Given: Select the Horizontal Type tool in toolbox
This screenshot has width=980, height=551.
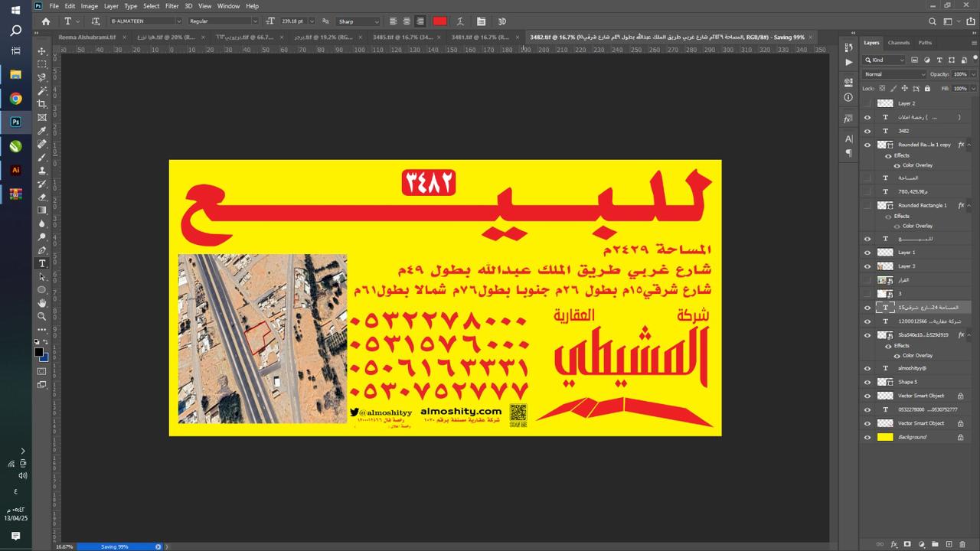Looking at the screenshot, I should pyautogui.click(x=42, y=263).
